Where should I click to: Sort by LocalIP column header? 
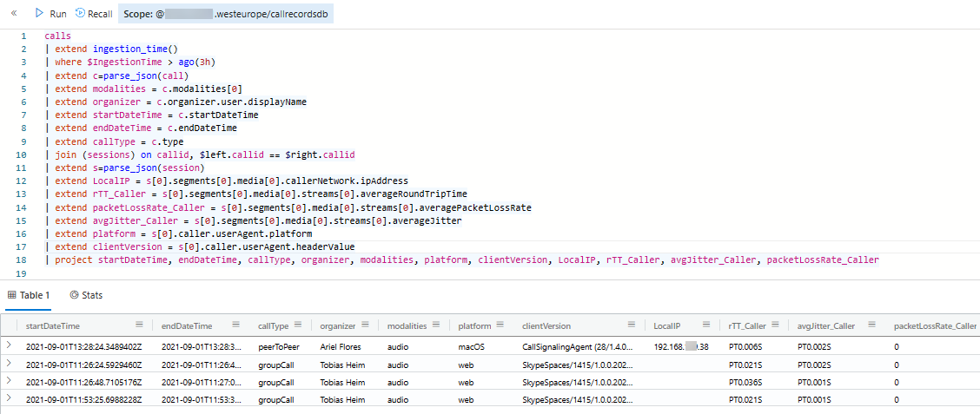click(667, 326)
